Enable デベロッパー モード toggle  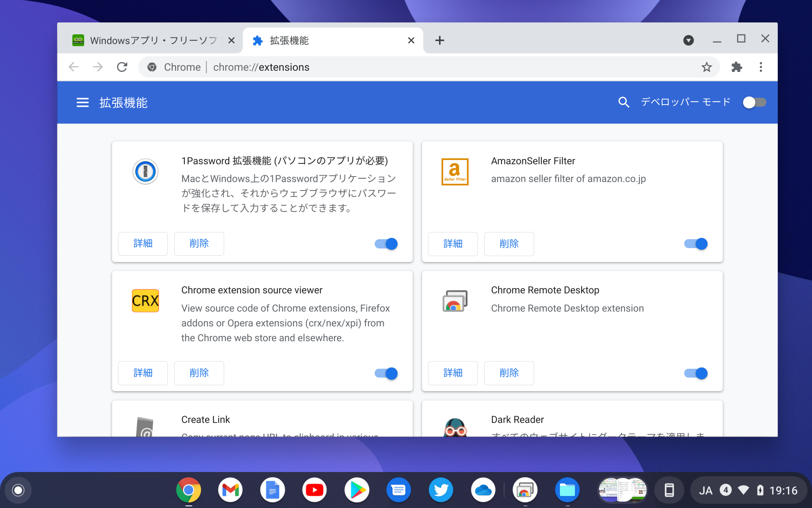[x=754, y=102]
